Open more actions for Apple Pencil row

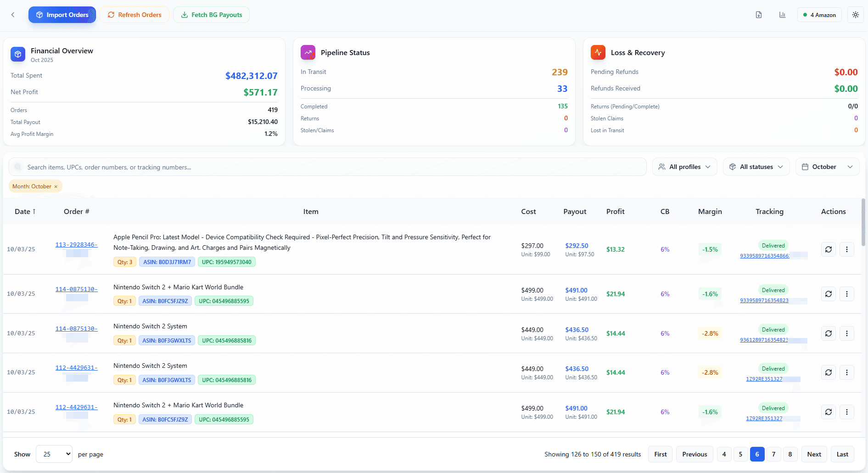pyautogui.click(x=847, y=249)
